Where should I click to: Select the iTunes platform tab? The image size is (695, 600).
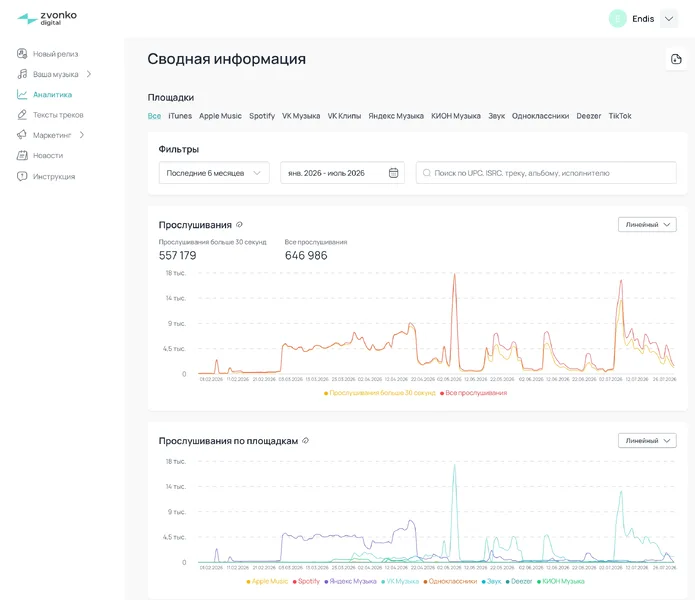[180, 116]
